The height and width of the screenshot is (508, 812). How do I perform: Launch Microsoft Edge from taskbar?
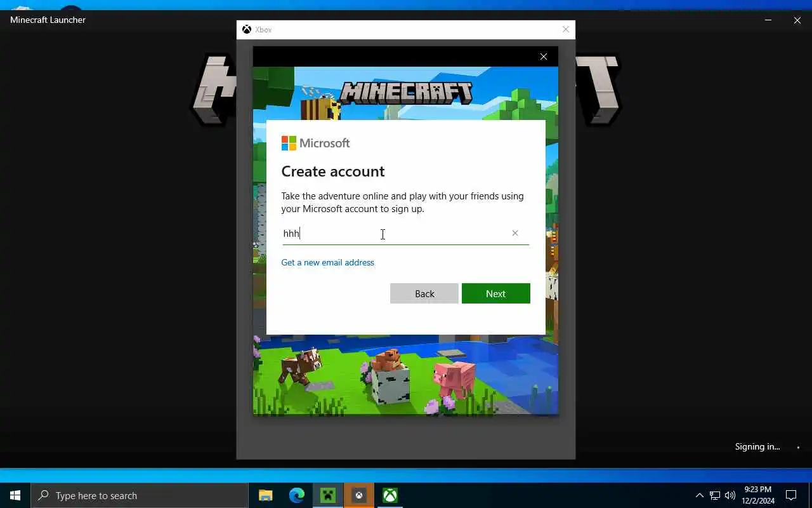(297, 495)
